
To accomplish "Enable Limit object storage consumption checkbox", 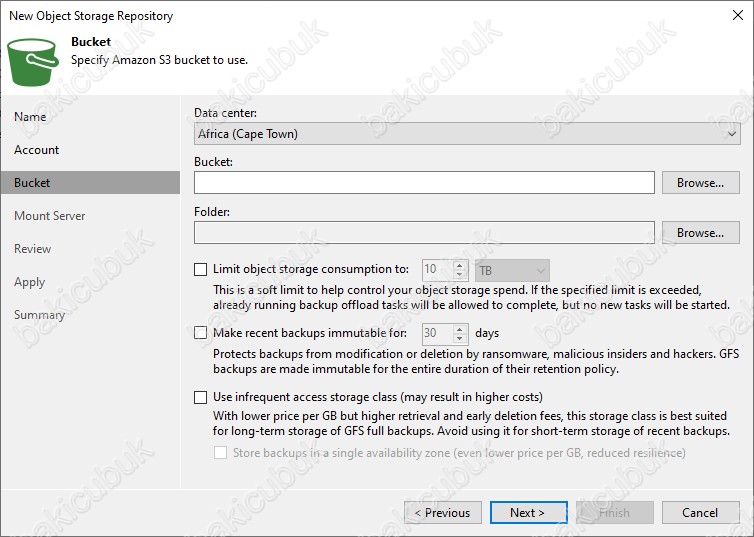I will (x=201, y=269).
